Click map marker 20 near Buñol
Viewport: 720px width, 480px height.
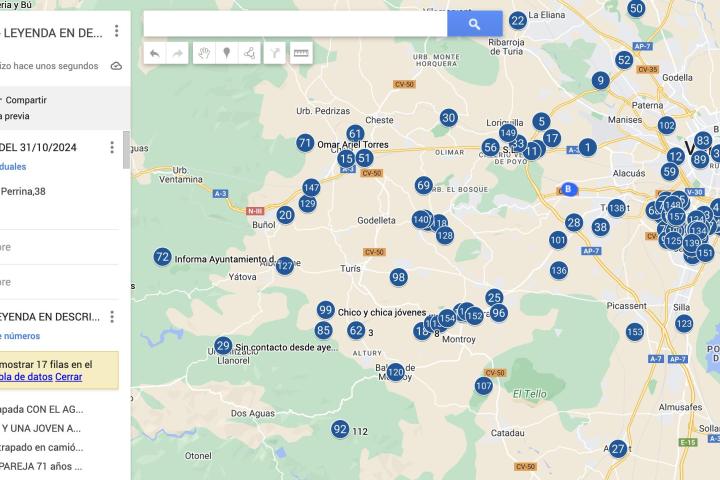pos(285,215)
